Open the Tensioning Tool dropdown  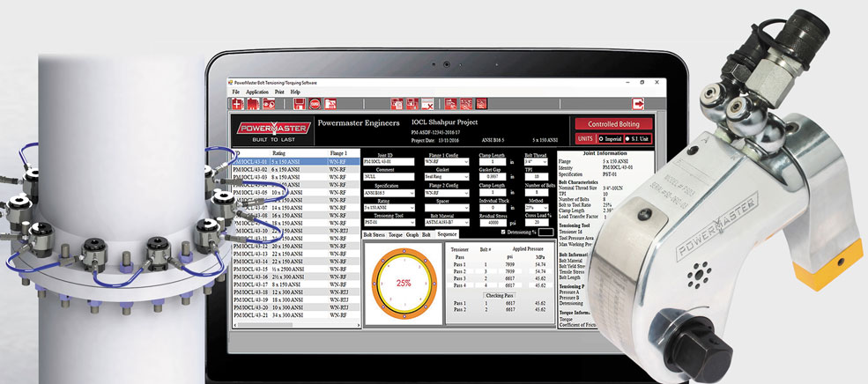[389, 223]
